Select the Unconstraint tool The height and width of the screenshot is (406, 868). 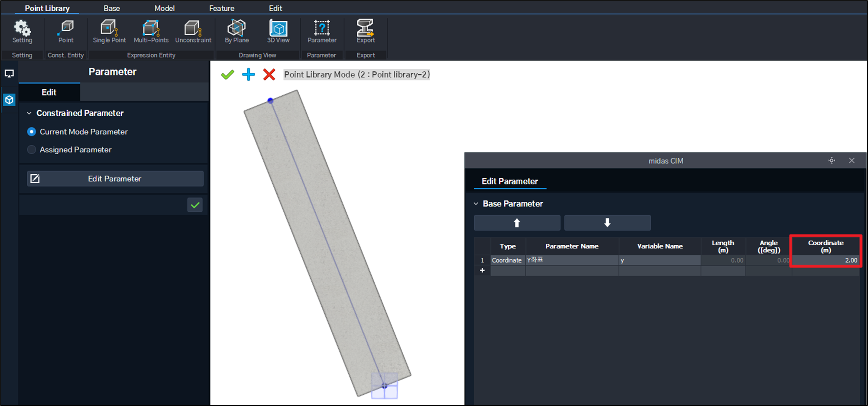point(193,32)
